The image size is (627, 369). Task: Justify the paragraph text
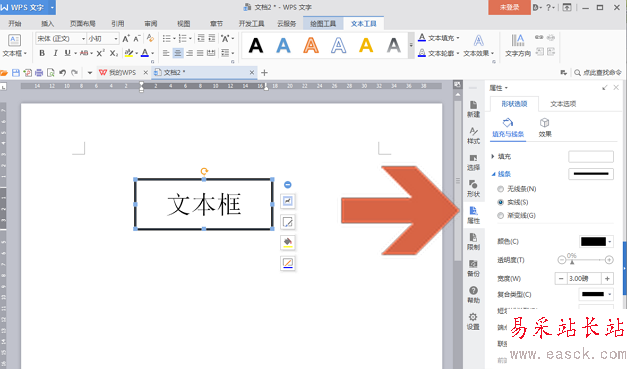[200, 53]
